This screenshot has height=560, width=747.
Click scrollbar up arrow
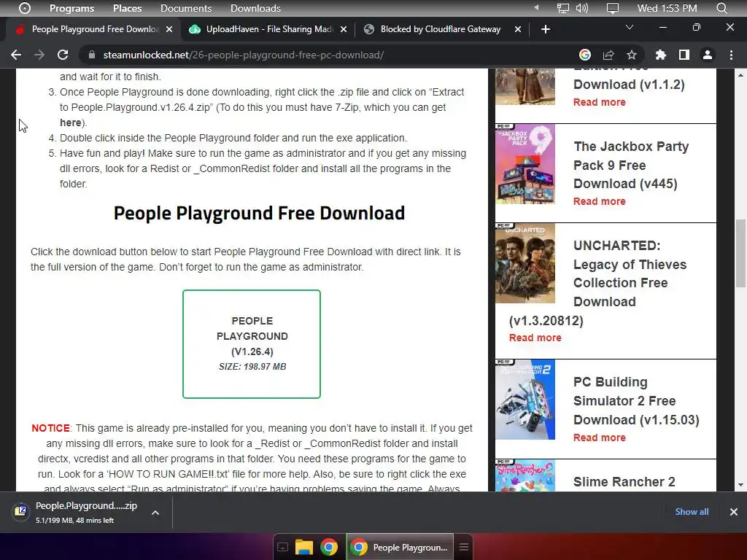point(740,75)
